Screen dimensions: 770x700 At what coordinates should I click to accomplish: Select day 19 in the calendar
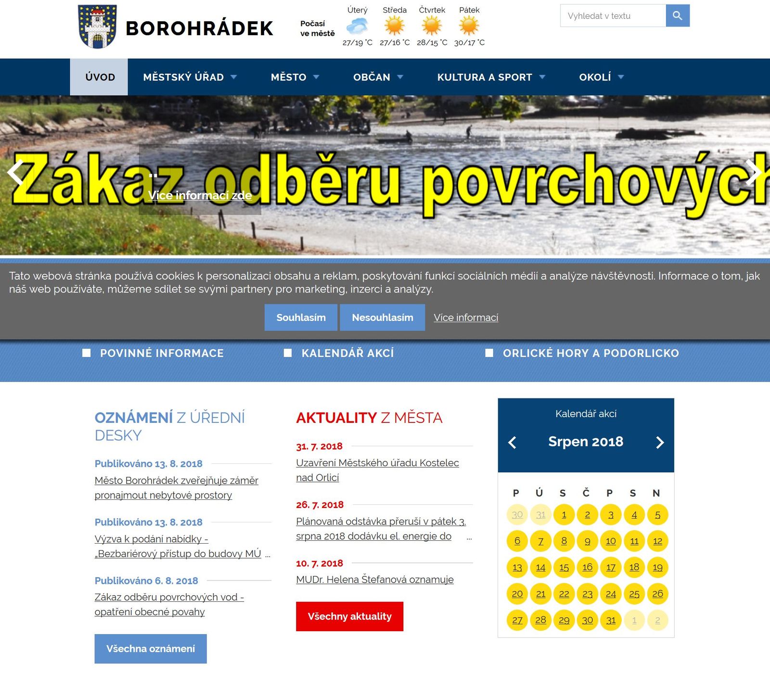click(x=658, y=567)
